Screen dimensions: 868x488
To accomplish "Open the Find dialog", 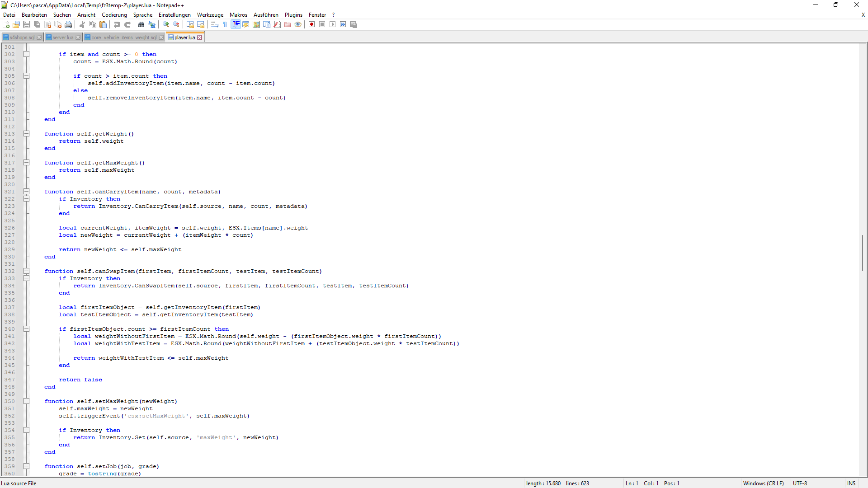I will (x=142, y=24).
